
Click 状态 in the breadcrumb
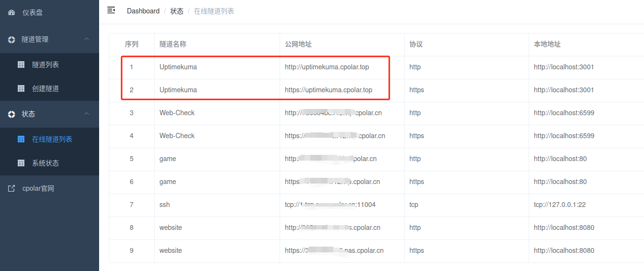tap(177, 11)
